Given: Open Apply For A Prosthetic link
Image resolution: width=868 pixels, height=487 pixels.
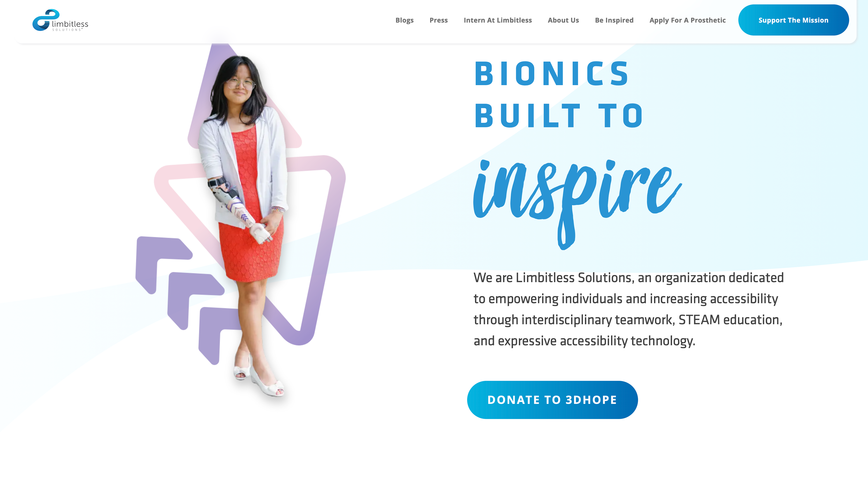Looking at the screenshot, I should 687,20.
